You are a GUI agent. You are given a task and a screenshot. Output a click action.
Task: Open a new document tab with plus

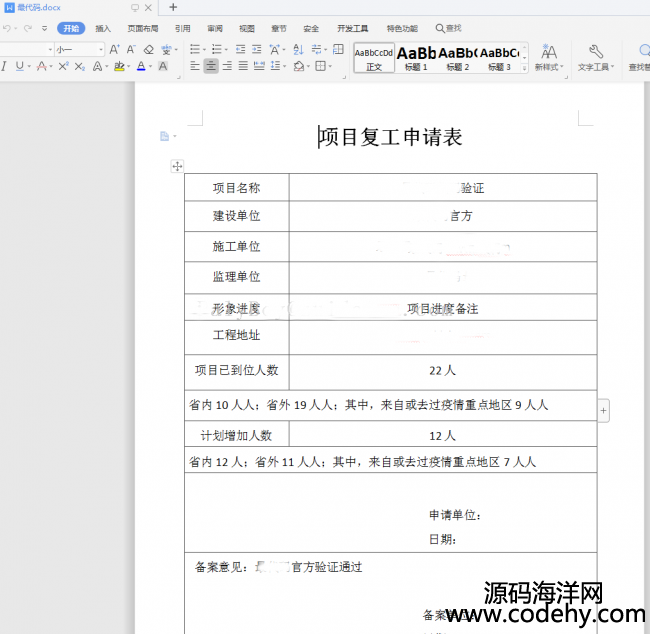(173, 7)
